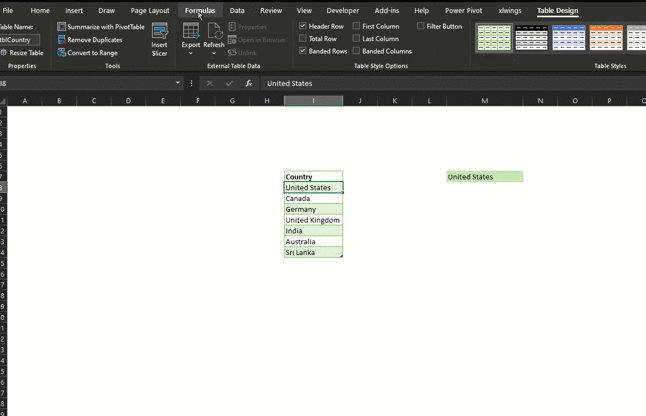Open the File menu
This screenshot has height=416, width=646.
[x=8, y=10]
